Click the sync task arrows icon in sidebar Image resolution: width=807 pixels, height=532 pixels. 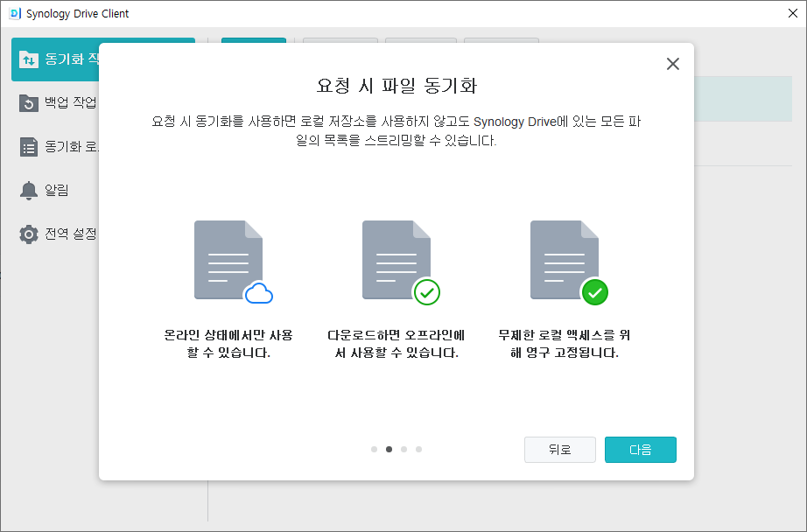click(29, 59)
